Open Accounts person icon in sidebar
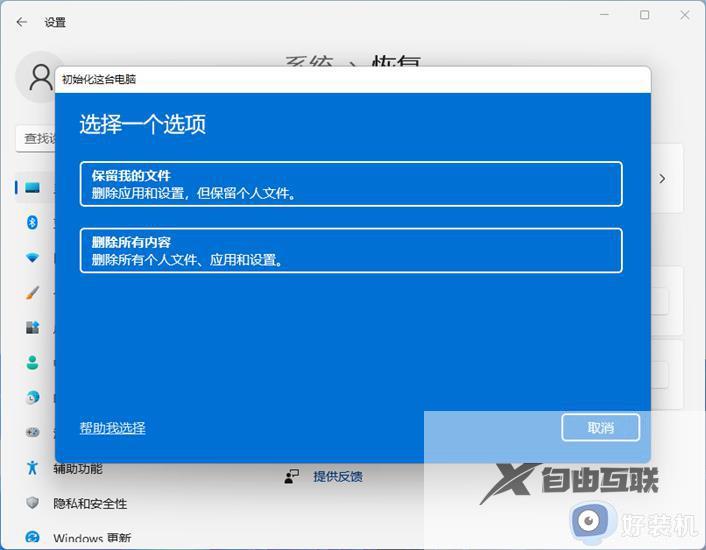706x550 pixels. click(32, 362)
